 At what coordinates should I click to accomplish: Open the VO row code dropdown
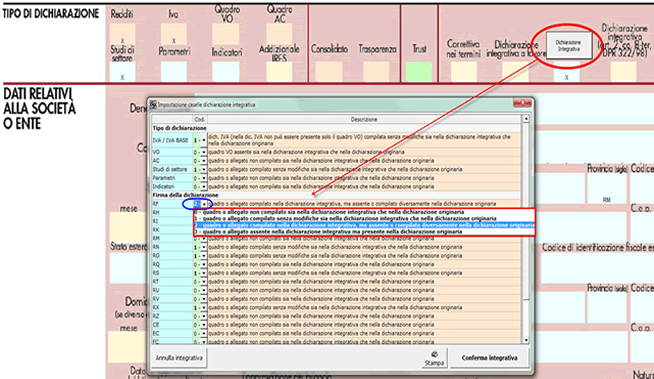click(x=204, y=152)
